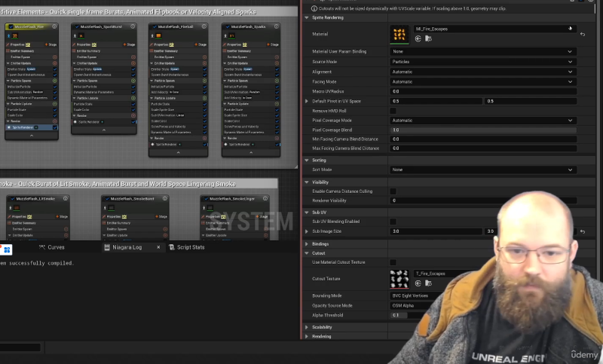Click the browse icon under Cutout Texture
This screenshot has width=603, height=364.
pyautogui.click(x=428, y=283)
